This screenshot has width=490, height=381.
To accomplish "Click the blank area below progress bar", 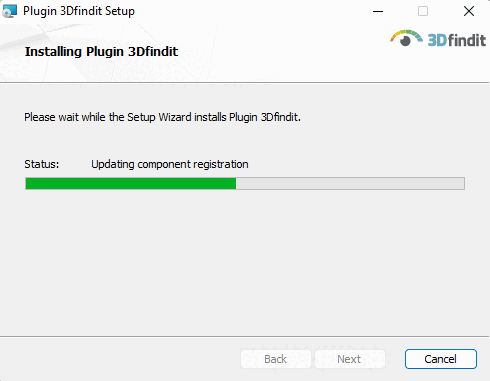I will [245, 260].
